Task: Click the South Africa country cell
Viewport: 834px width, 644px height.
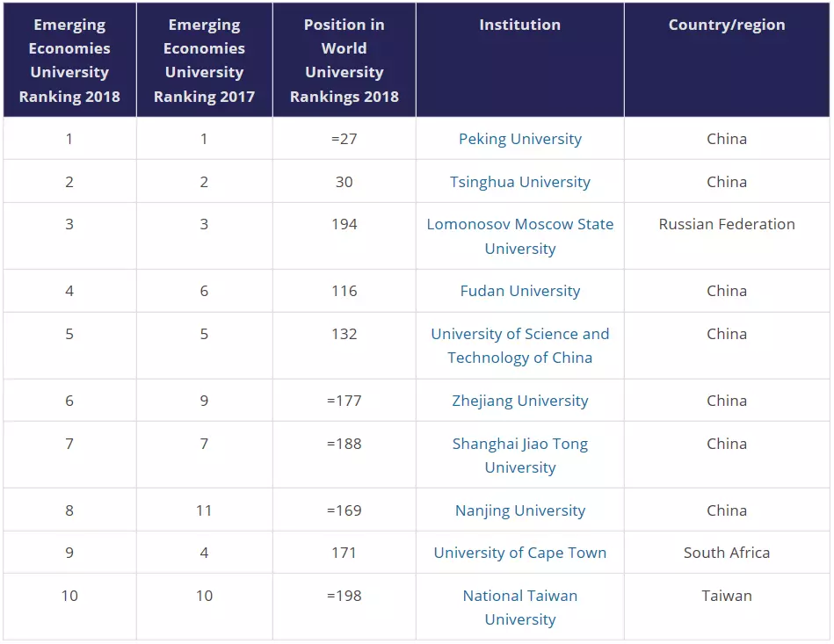Action: pos(726,553)
